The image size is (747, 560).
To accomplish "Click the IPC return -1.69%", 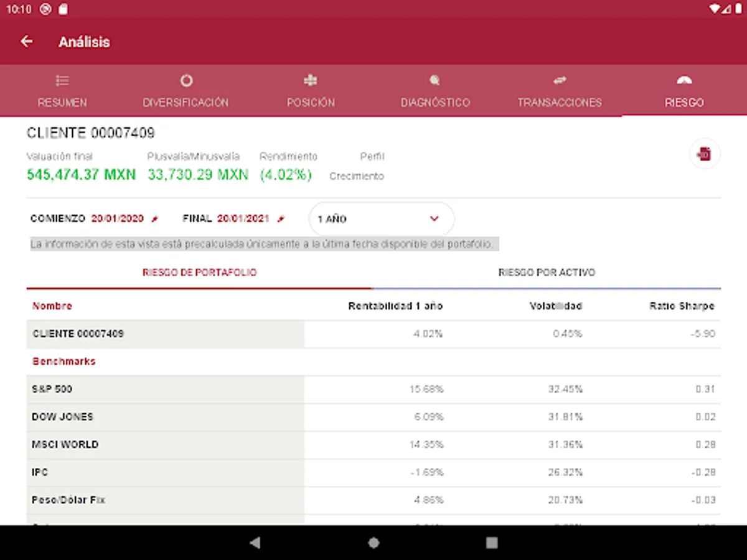I will pyautogui.click(x=427, y=473).
